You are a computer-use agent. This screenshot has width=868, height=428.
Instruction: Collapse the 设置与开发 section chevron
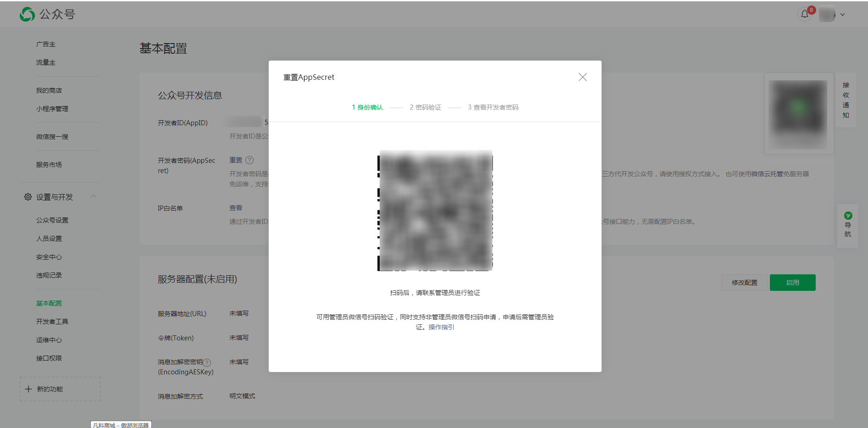click(x=93, y=196)
